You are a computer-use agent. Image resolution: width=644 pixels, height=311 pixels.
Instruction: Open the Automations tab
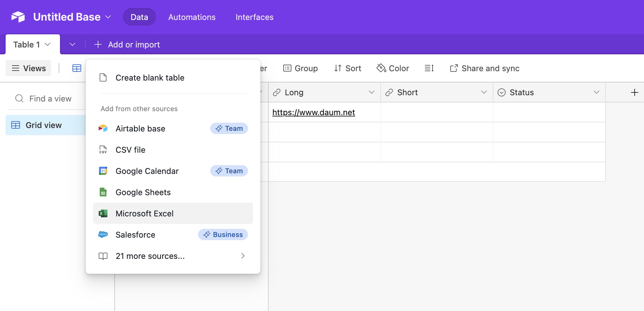point(192,17)
